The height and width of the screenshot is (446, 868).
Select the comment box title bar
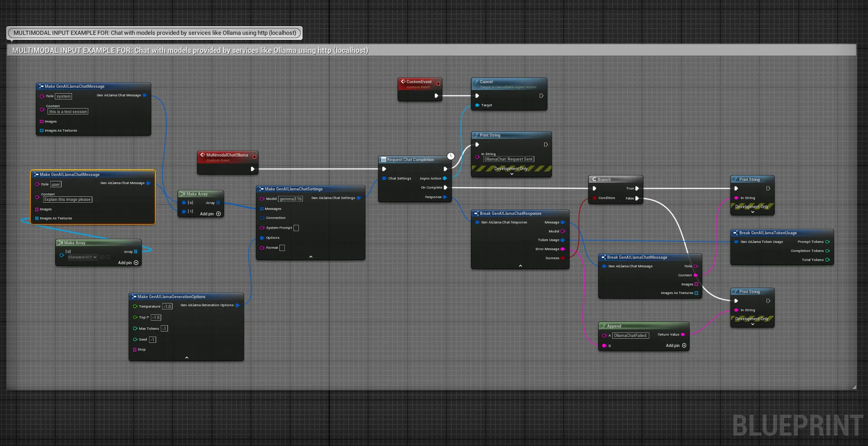point(431,50)
